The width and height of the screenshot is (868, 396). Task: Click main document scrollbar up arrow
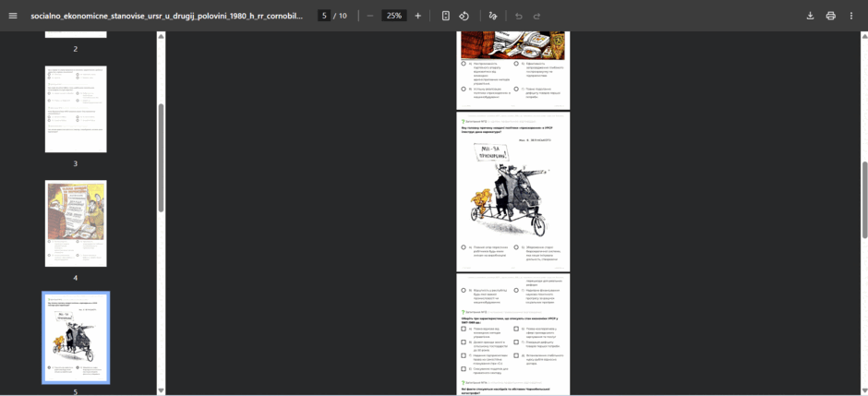click(x=864, y=36)
